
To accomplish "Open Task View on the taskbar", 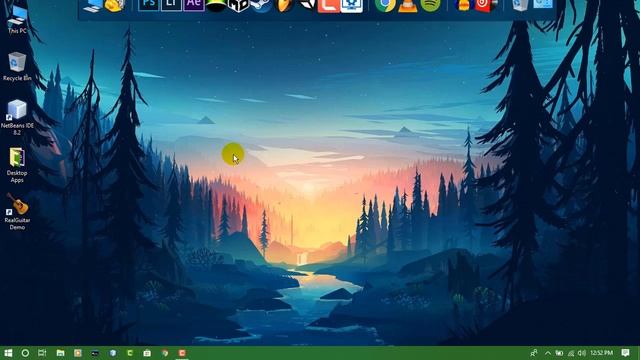I will click(42, 353).
